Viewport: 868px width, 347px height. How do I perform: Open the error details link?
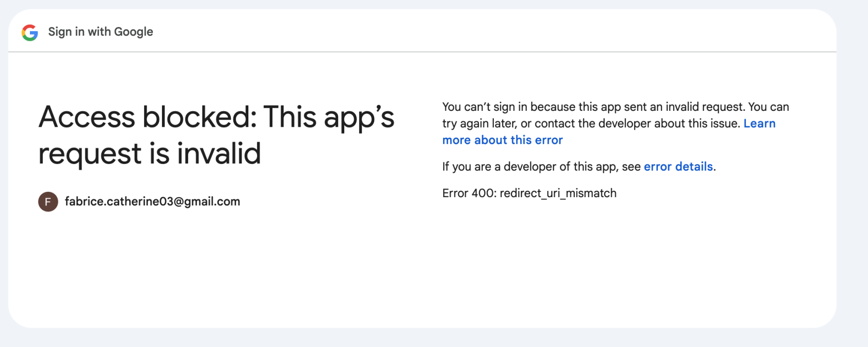pyautogui.click(x=678, y=166)
